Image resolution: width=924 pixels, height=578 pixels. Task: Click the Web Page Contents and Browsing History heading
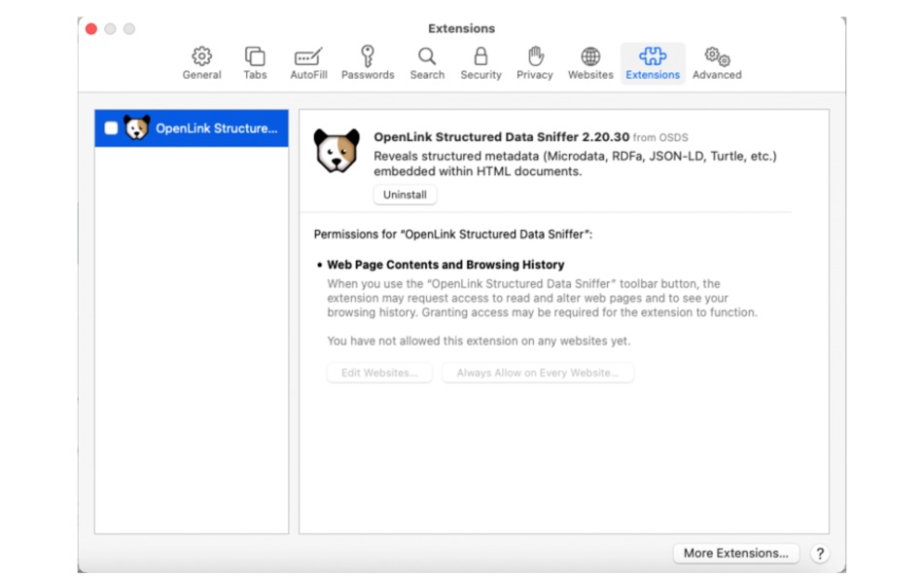445,265
